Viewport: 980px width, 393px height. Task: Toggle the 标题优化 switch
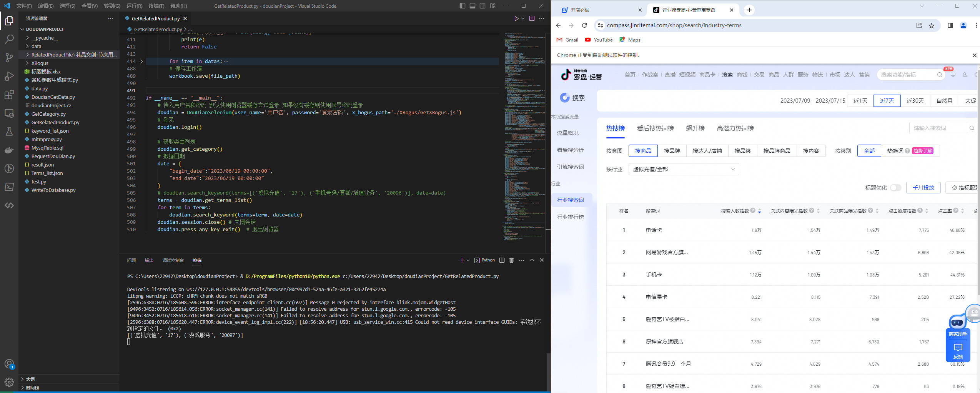pyautogui.click(x=895, y=188)
